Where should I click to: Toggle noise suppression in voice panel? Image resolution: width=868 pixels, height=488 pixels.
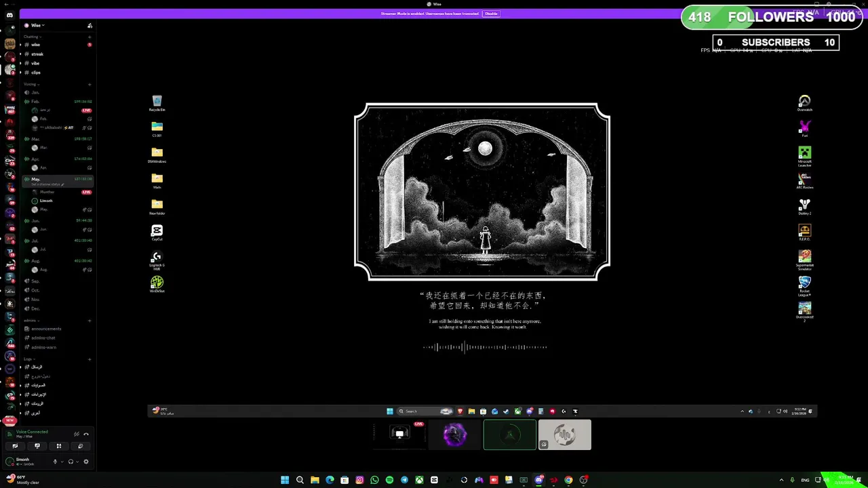pos(77,434)
